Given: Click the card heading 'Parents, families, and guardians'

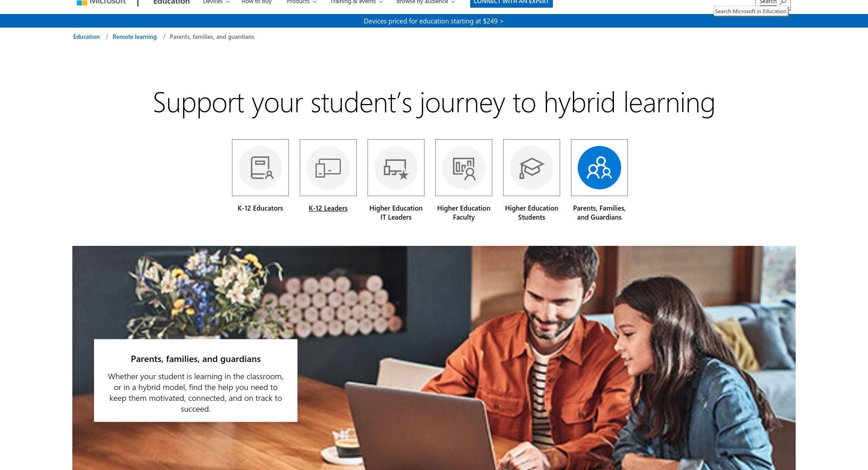Looking at the screenshot, I should [x=196, y=359].
